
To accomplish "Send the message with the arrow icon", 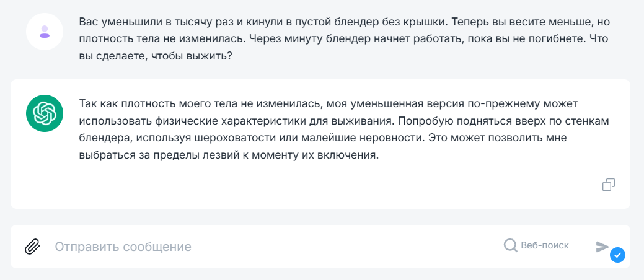I will (x=602, y=247).
